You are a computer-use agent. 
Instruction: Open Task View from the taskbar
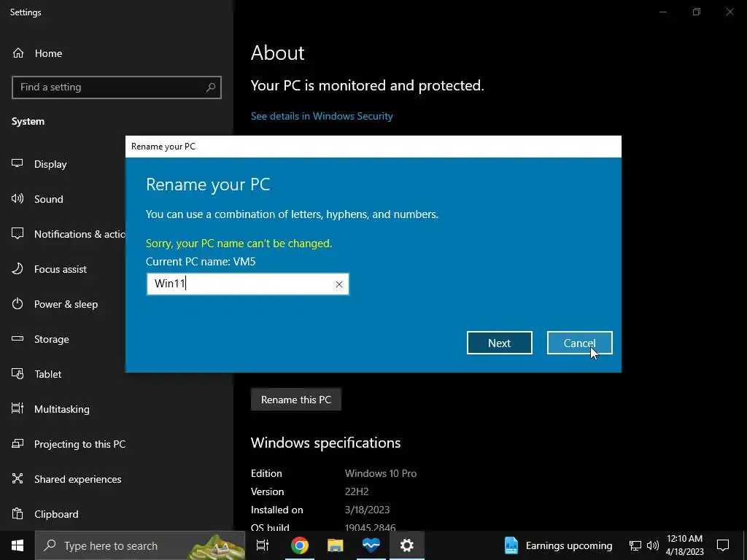263,545
